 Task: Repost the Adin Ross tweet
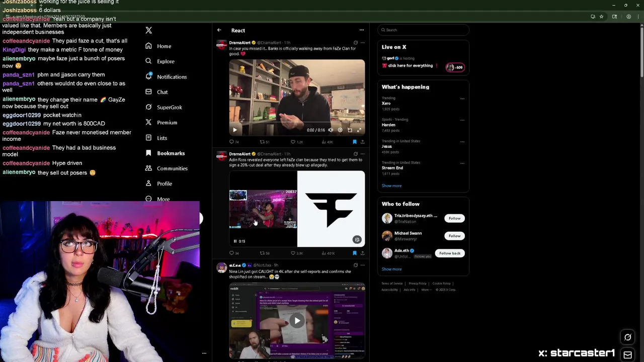pyautogui.click(x=262, y=253)
